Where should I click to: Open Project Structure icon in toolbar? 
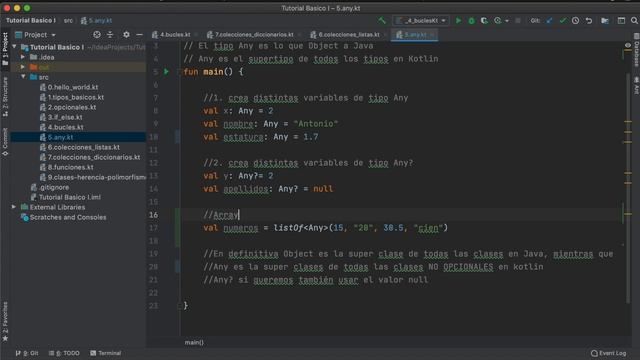pos(605,20)
